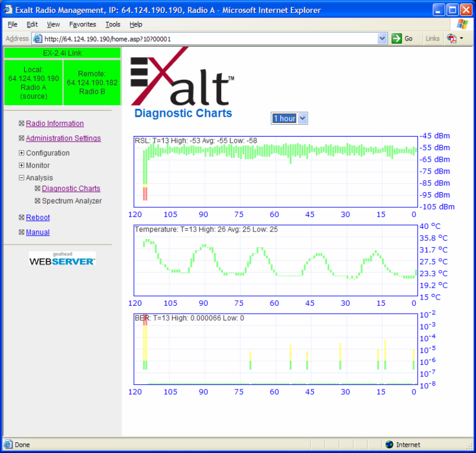Screen dimensions: 476x453
Task: Click the Exalt logo
Action: coord(182,76)
